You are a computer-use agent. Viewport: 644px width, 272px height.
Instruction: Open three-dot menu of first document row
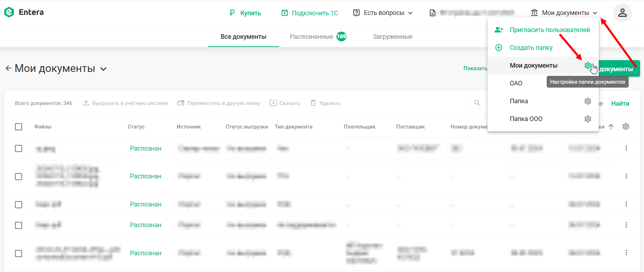[626, 148]
